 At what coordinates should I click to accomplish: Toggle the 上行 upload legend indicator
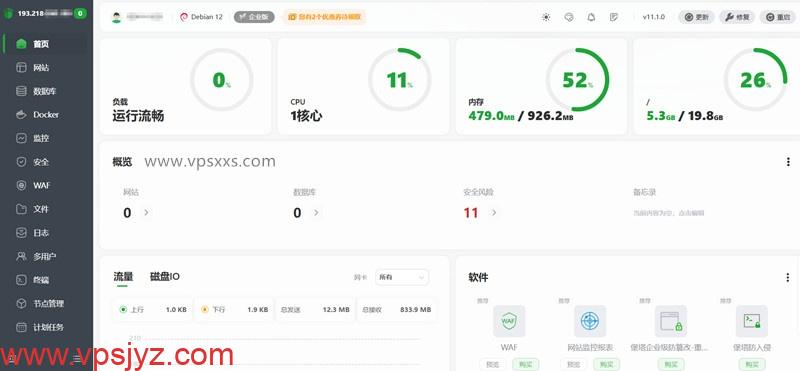click(x=123, y=309)
